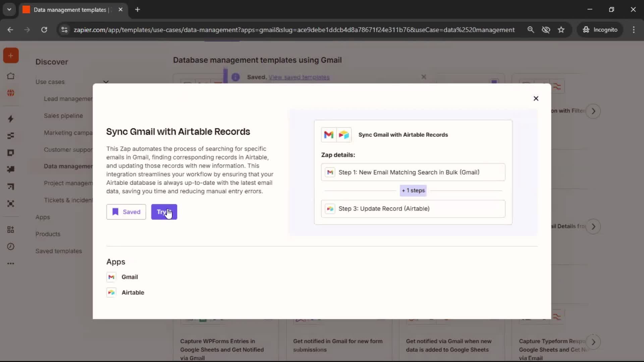Image resolution: width=644 pixels, height=362 pixels.
Task: Select Tickets & incidents use case
Action: [x=68, y=200]
